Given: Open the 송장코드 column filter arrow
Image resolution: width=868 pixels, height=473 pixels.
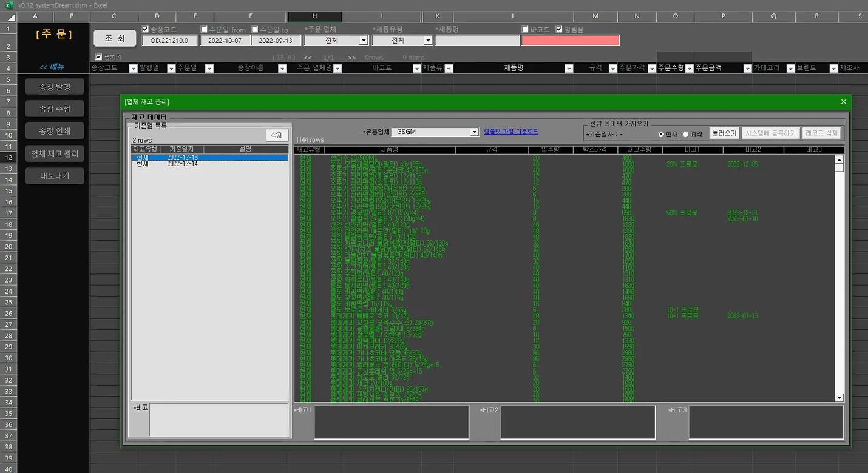Looking at the screenshot, I should (x=134, y=69).
